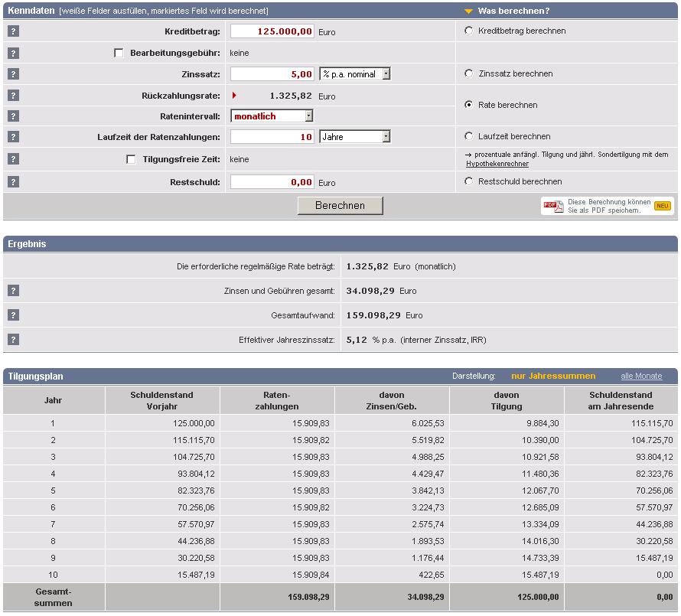Click help icon for Rückzahlungsrate
Viewport: 681px width, 616px height.
coord(13,96)
